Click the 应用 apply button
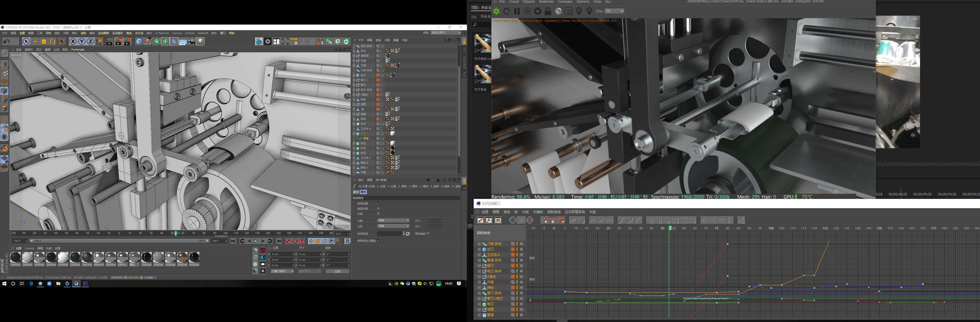This screenshot has width=980, height=322. (x=337, y=271)
